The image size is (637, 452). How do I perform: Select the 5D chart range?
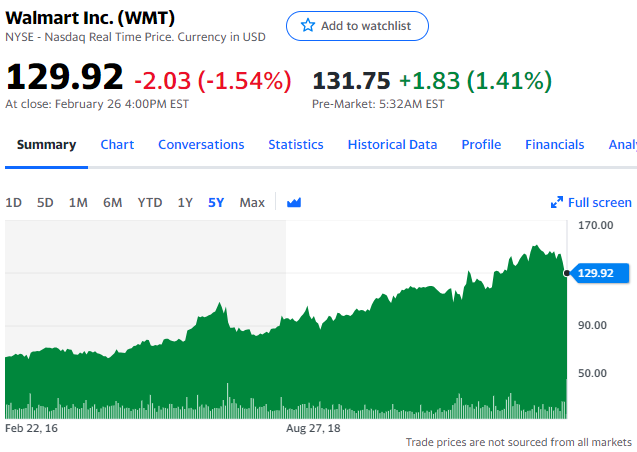pos(45,202)
